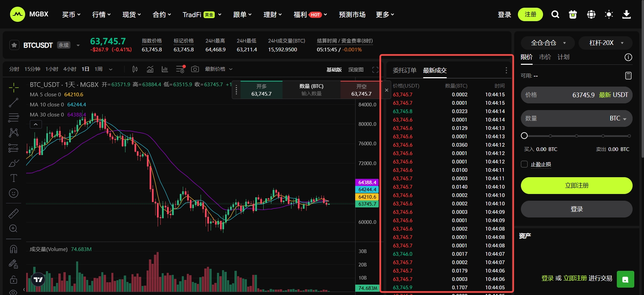Viewport: 644px width, 295px height.
Task: Open the 全仓合仓 margin mode dropdown
Action: pos(548,43)
